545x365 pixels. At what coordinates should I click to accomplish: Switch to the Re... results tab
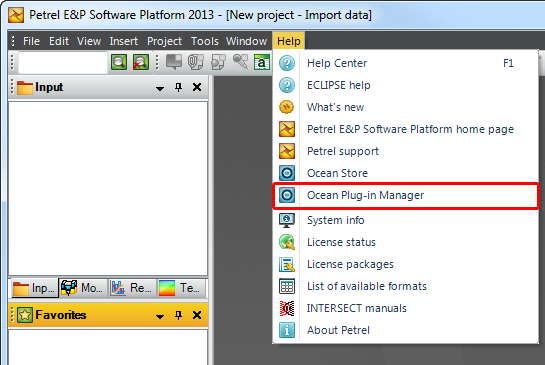click(x=132, y=288)
